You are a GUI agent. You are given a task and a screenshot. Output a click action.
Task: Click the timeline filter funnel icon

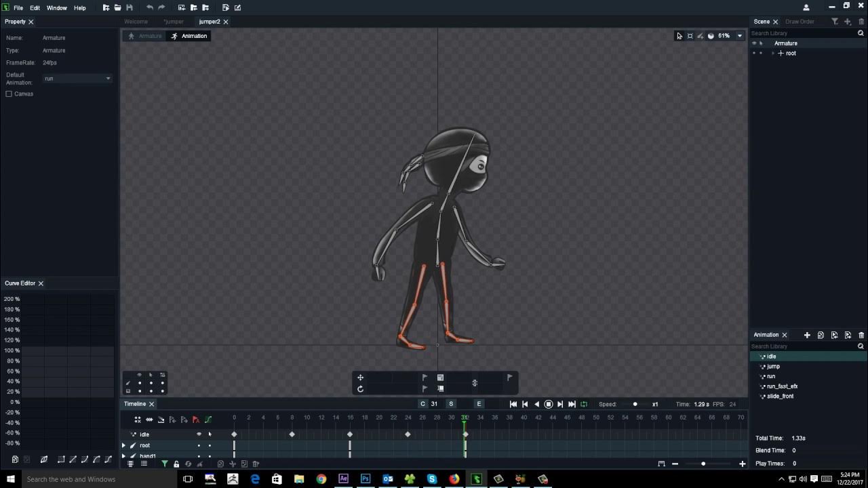[164, 464]
